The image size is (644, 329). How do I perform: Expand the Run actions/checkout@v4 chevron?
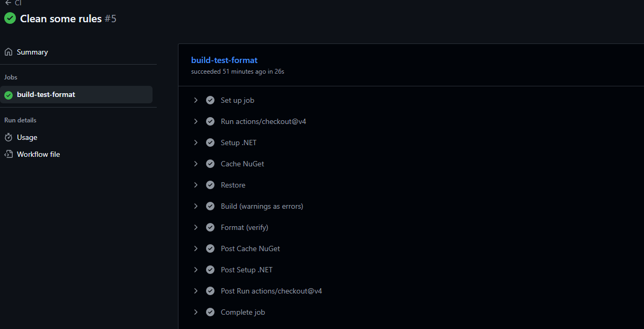tap(196, 121)
